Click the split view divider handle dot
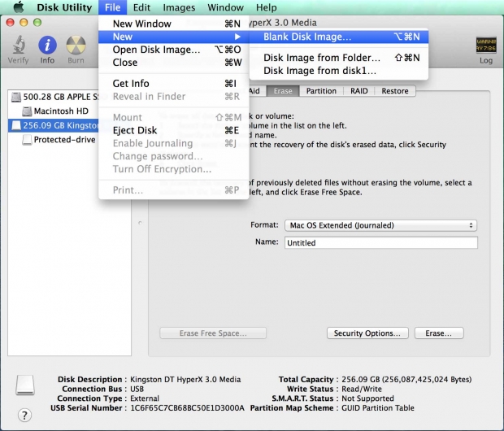504x431 pixels. pos(140,223)
